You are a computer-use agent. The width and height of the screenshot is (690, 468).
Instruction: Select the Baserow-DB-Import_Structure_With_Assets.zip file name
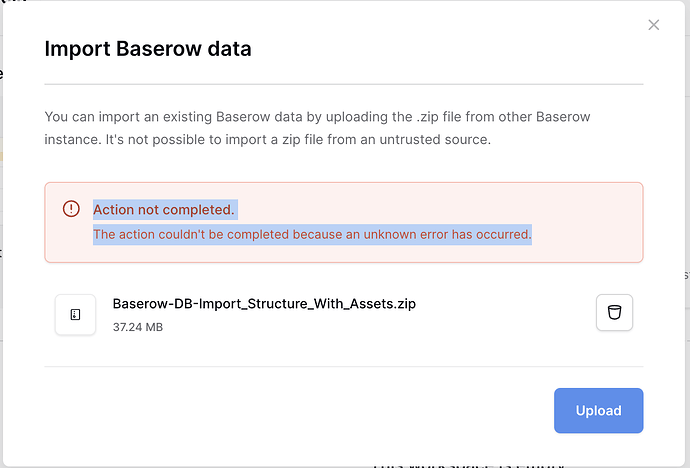(264, 303)
